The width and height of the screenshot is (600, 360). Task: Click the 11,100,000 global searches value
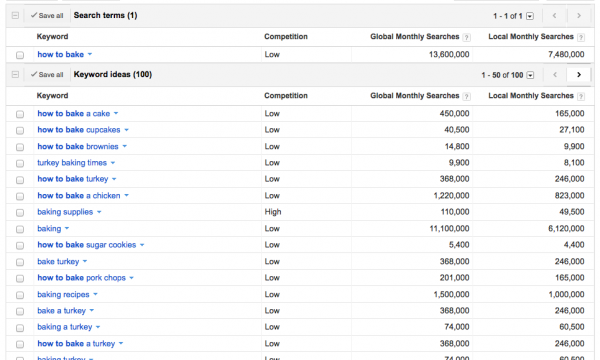(449, 228)
